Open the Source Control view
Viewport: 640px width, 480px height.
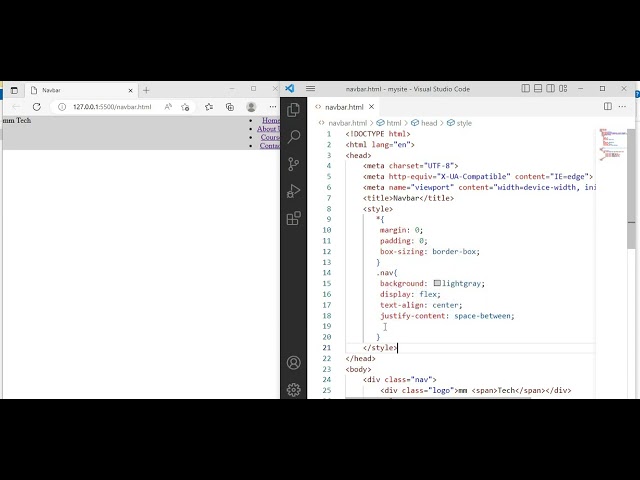293,164
